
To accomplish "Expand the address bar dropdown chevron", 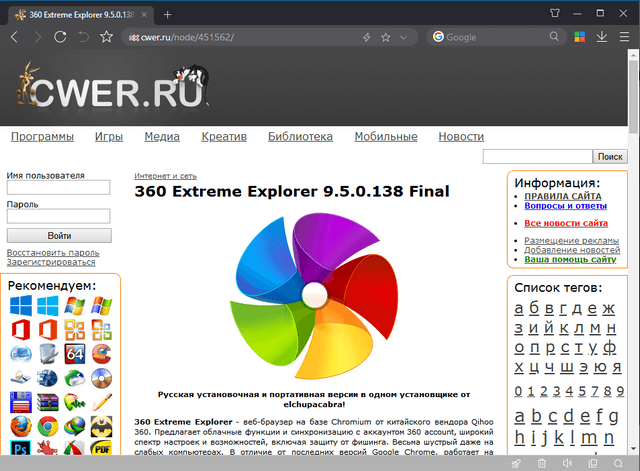I will tap(404, 37).
